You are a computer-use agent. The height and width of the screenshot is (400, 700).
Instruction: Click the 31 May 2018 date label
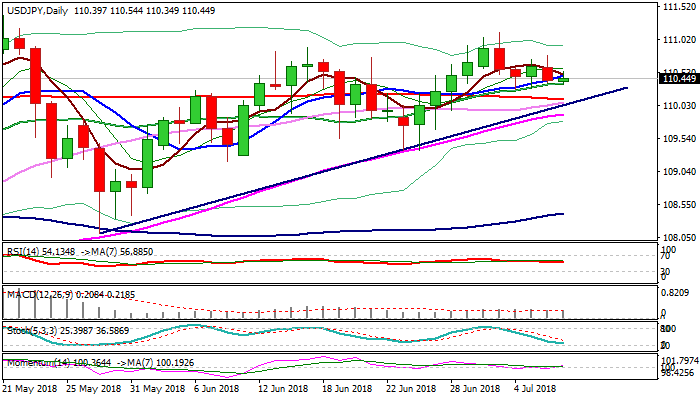tap(157, 386)
